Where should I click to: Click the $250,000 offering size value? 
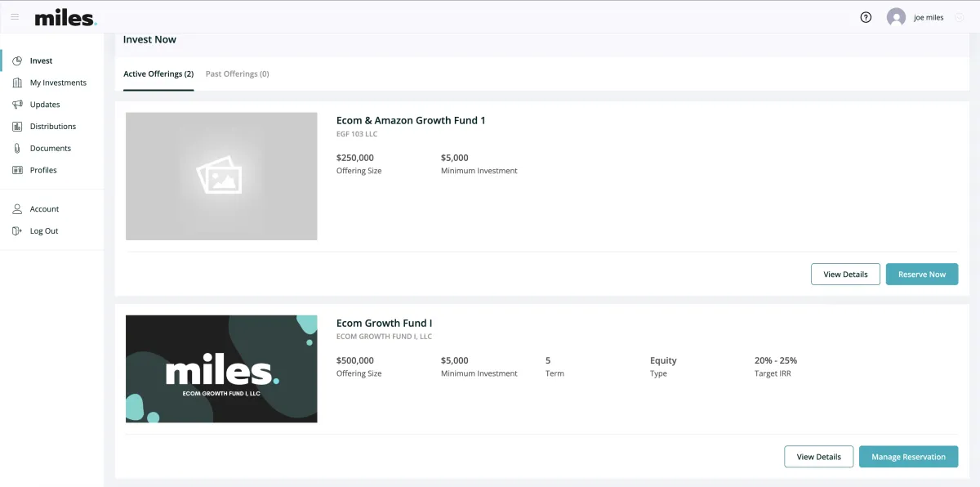(x=355, y=159)
